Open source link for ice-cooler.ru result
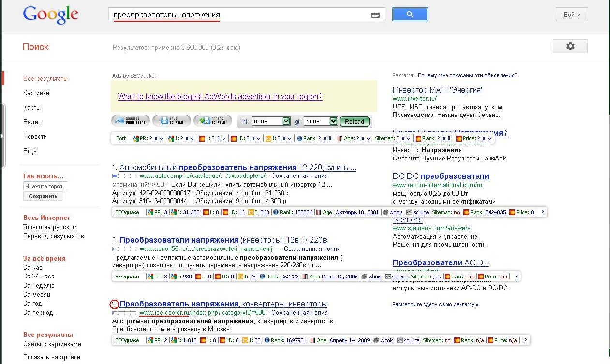Viewport: 610px width, 364px height. point(412,340)
